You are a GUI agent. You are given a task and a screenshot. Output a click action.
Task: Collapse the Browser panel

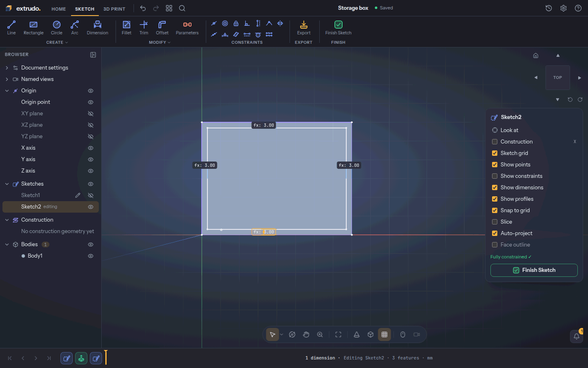tap(93, 55)
